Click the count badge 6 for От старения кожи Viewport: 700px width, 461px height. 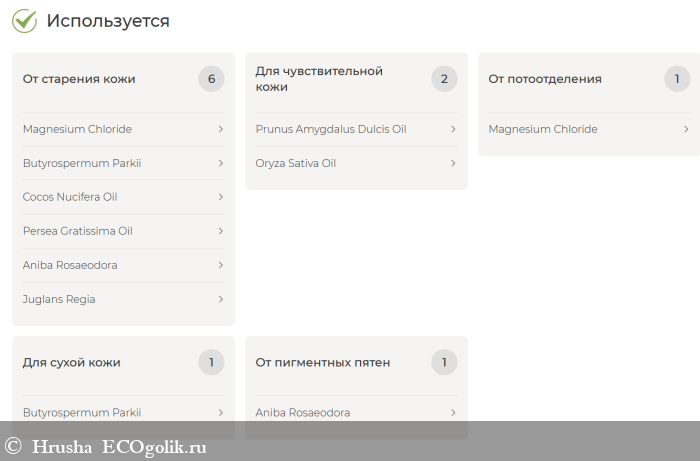tap(211, 79)
